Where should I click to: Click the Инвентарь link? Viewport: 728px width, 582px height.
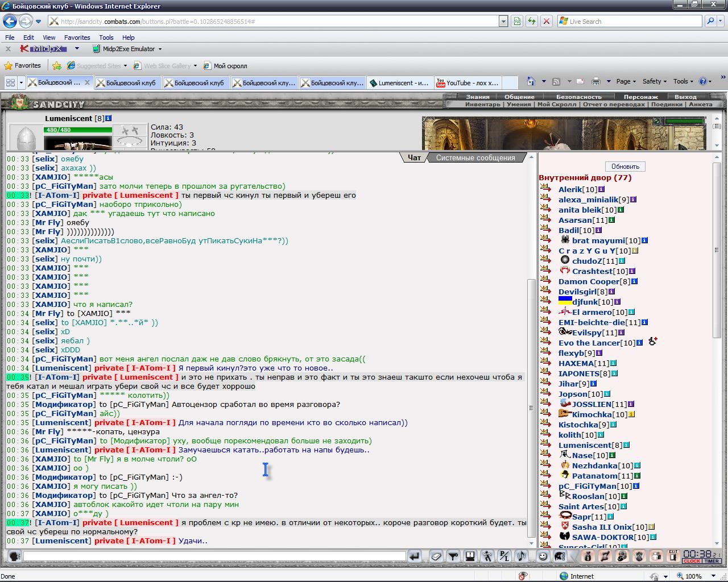[482, 105]
